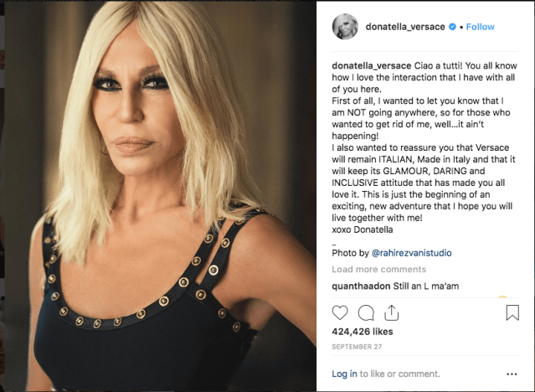535x392 pixels.
Task: Open donatella_versace username in header
Action: [405, 27]
